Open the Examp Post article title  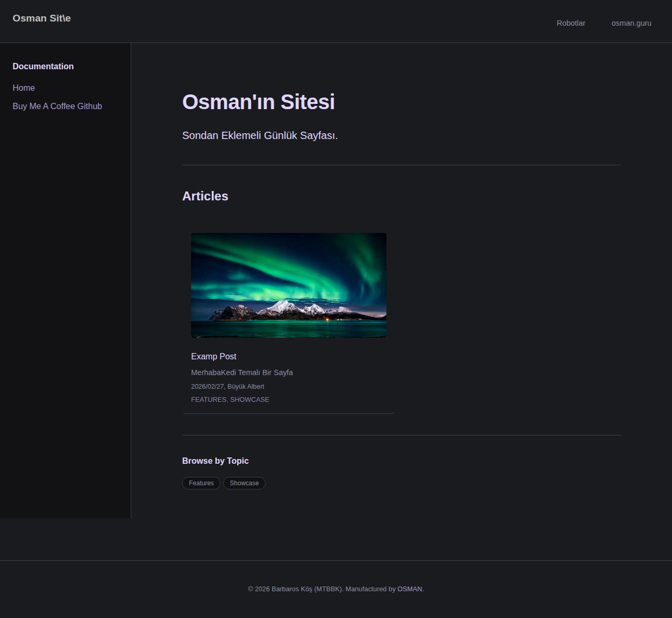pos(214,356)
